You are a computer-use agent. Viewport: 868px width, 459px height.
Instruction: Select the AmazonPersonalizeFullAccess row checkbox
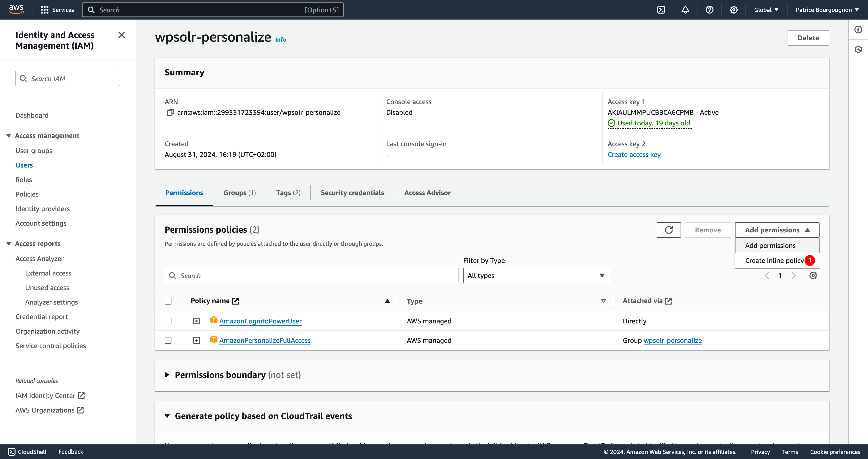pos(168,340)
